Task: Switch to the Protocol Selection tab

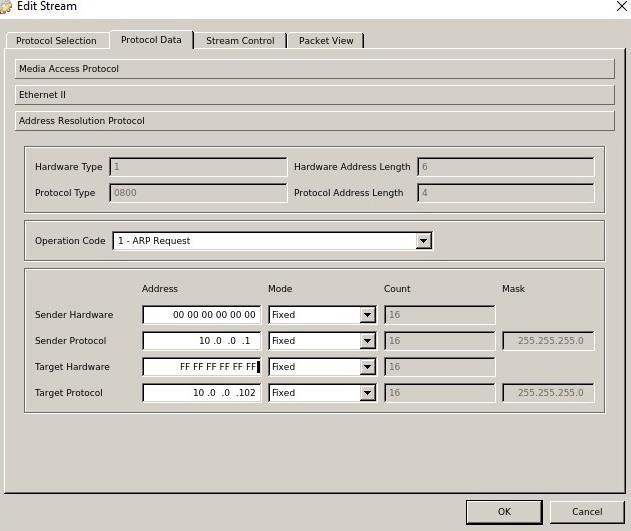Action: coord(57,41)
